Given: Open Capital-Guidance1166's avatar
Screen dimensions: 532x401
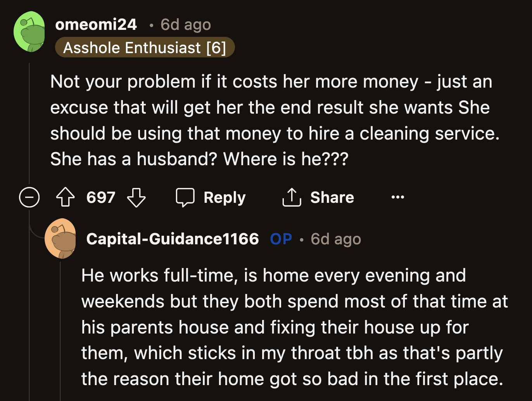Looking at the screenshot, I should click(x=61, y=238).
